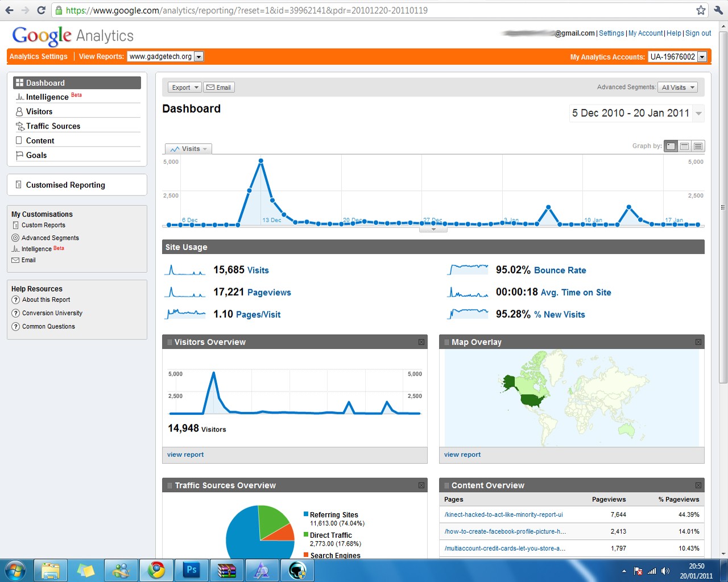This screenshot has height=582, width=728.
Task: Open Custom Reports under My Customisations
Action: point(43,225)
